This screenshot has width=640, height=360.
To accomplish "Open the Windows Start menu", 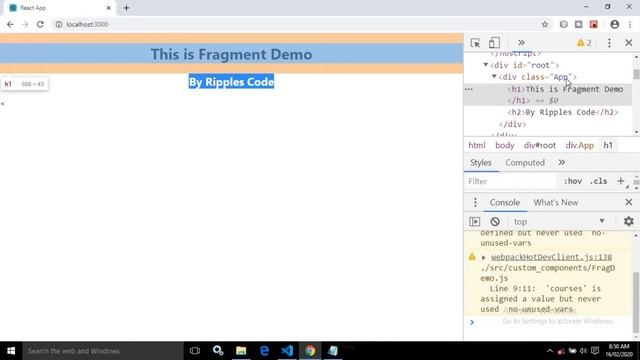I will click(x=11, y=351).
